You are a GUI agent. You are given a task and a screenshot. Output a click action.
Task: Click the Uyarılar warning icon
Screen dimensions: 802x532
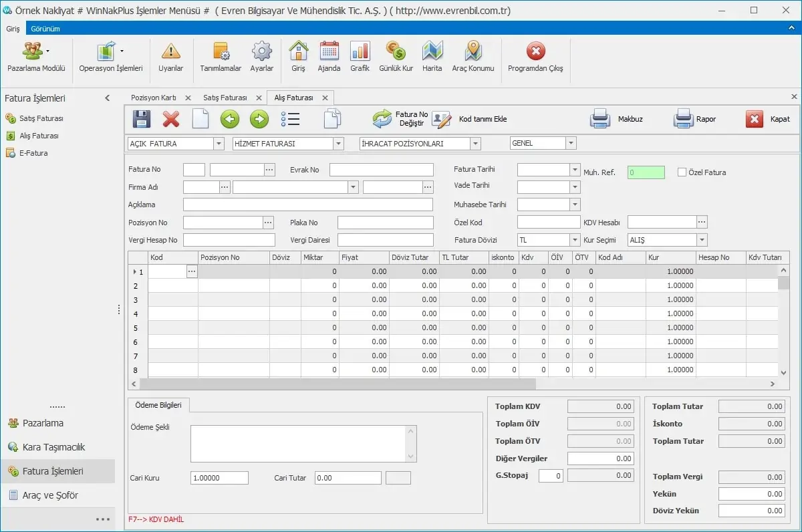point(171,51)
